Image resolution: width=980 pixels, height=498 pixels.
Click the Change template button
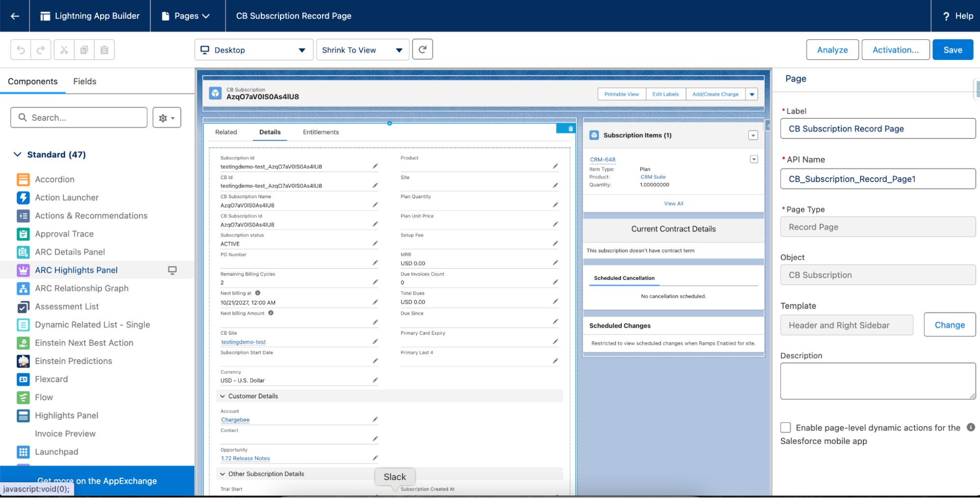pos(949,325)
